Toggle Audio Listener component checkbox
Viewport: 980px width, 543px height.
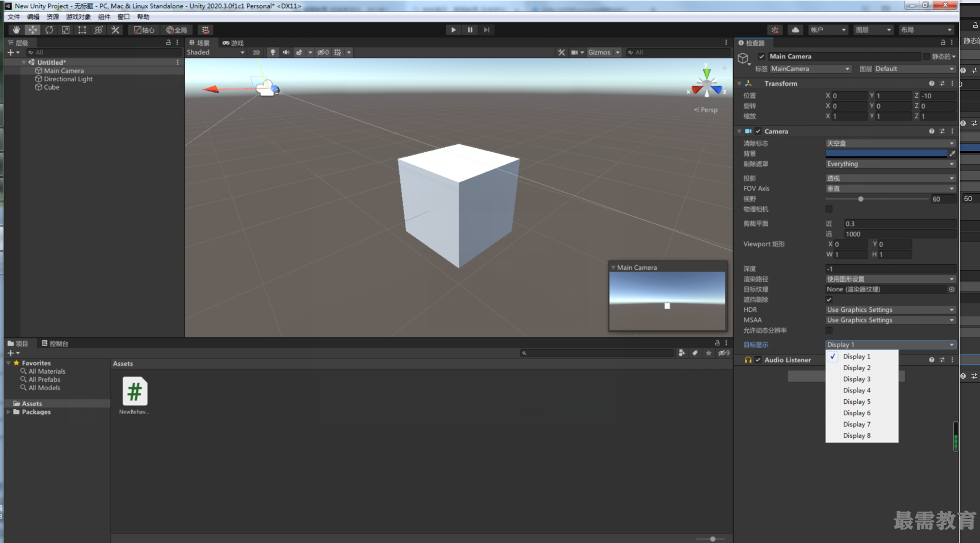758,360
